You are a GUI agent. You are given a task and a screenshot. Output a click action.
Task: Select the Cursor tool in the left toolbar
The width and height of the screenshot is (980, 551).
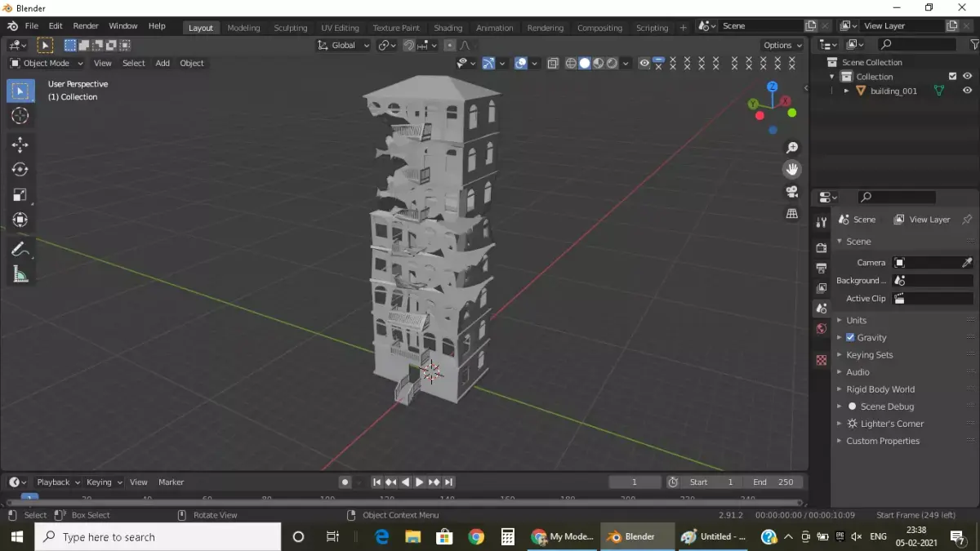20,116
